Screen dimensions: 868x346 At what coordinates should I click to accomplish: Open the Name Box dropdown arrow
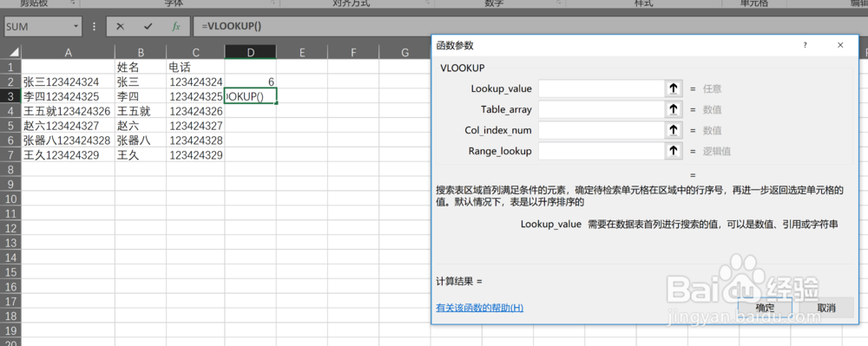click(76, 27)
